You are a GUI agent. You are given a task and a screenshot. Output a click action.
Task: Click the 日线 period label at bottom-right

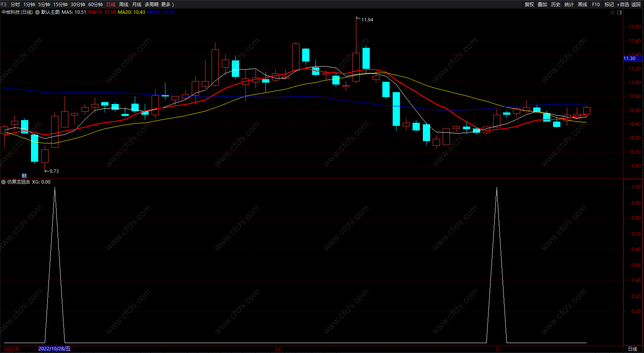633,349
